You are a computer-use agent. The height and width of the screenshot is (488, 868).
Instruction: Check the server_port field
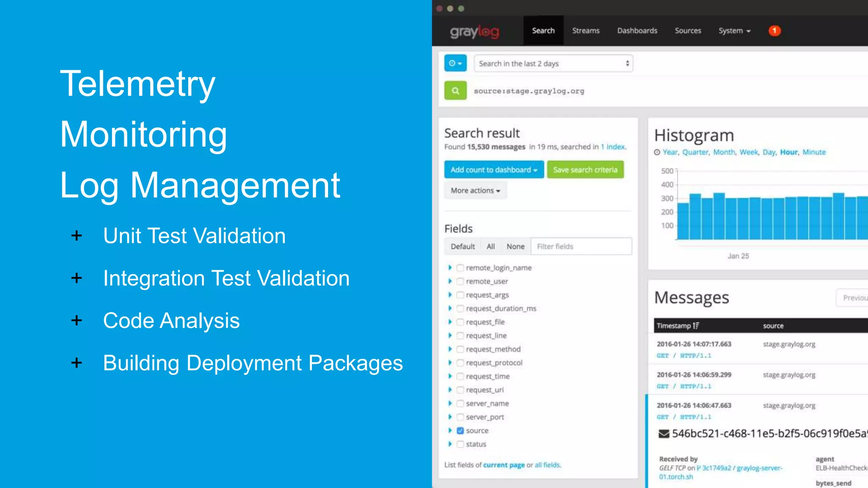coord(460,417)
